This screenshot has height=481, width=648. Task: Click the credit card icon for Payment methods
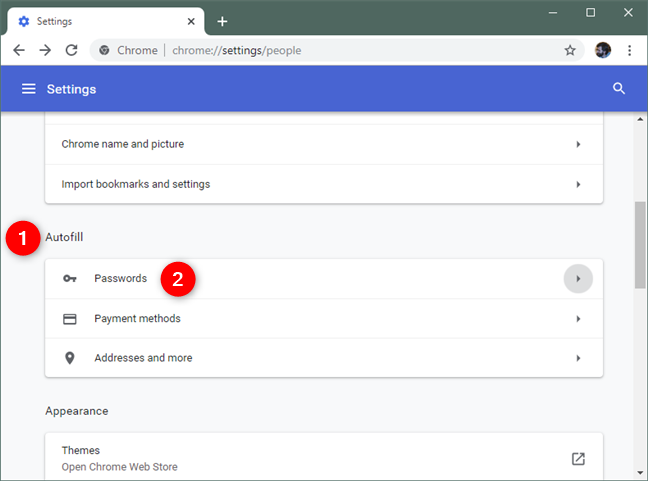point(69,319)
